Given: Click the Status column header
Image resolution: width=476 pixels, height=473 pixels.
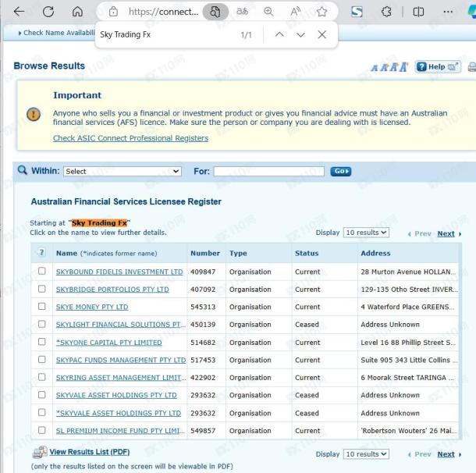Looking at the screenshot, I should click(x=307, y=253).
